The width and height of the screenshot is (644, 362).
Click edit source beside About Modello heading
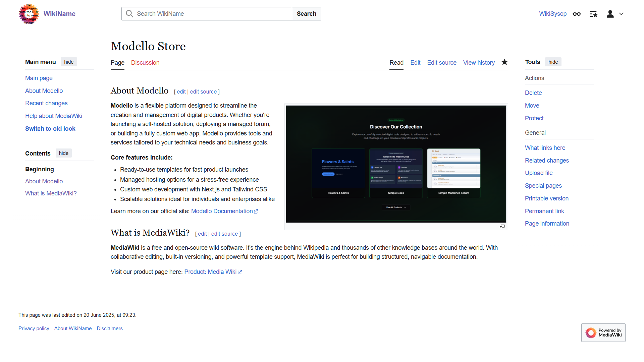pyautogui.click(x=203, y=92)
